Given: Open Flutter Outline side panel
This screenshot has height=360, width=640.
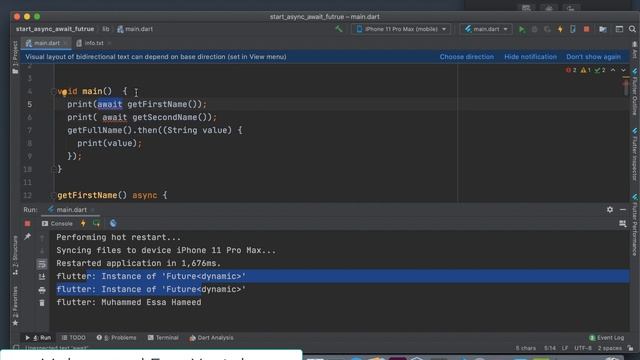Looking at the screenshot, I should (634, 92).
